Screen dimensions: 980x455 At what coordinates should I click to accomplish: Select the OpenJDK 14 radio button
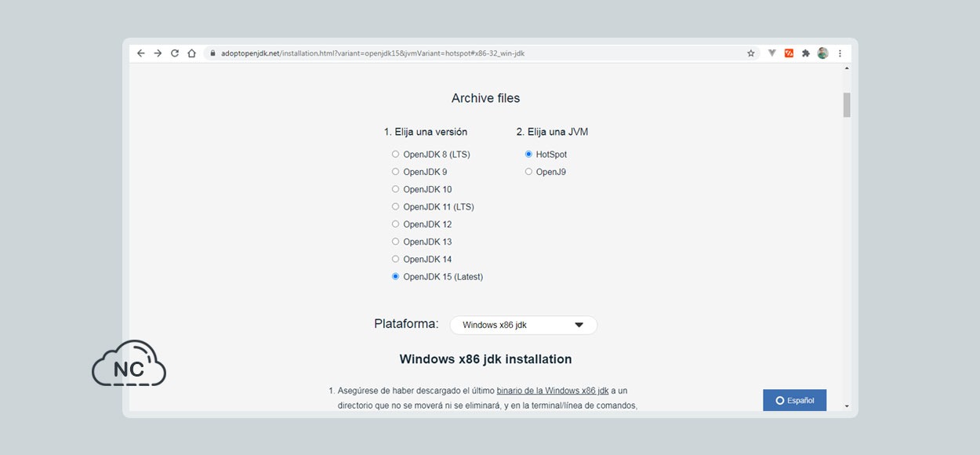click(x=395, y=259)
